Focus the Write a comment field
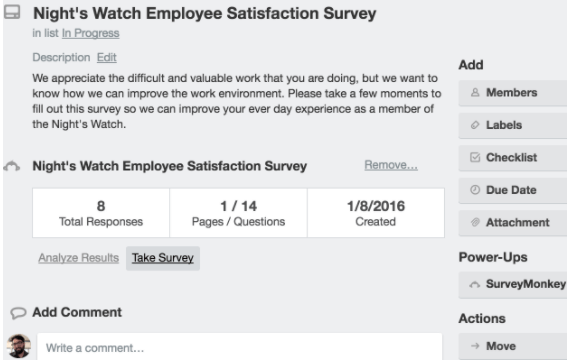The width and height of the screenshot is (576, 362). point(240,347)
